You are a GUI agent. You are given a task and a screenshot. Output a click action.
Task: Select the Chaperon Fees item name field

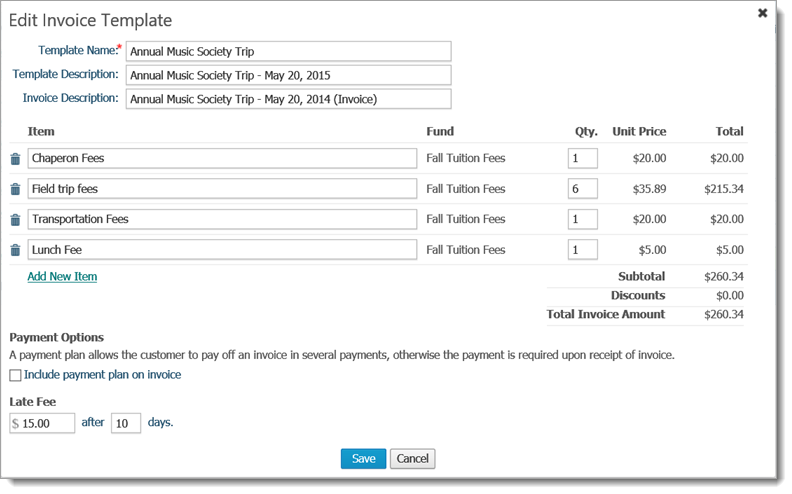pyautogui.click(x=222, y=158)
